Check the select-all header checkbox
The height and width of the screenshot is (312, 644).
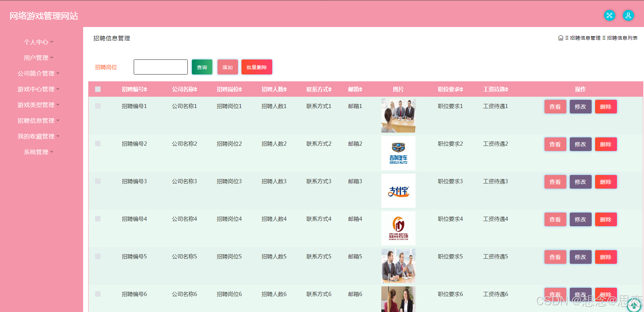click(x=98, y=89)
